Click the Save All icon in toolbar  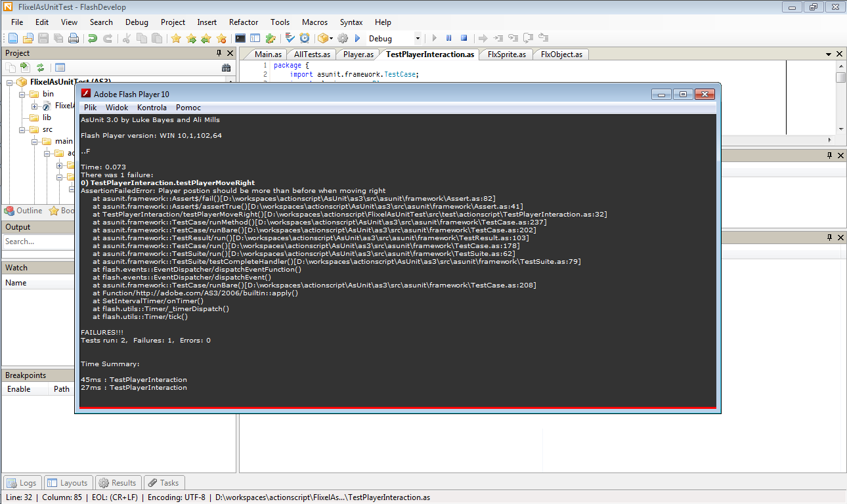[58, 39]
